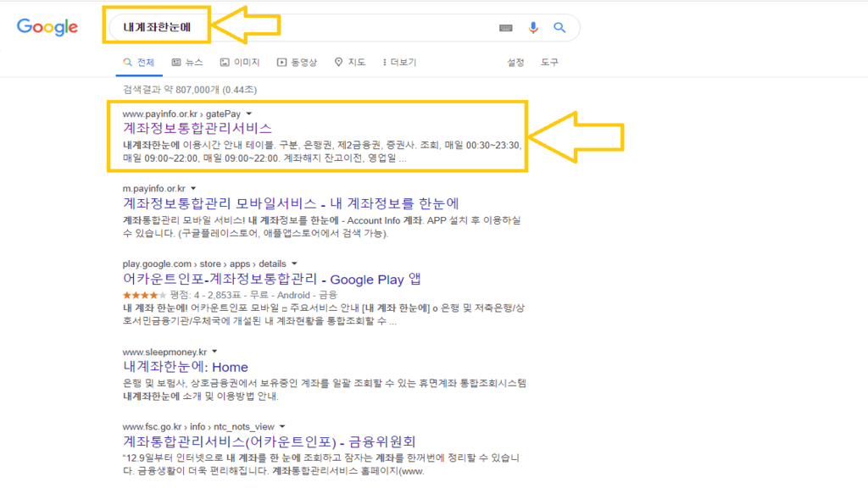Click the search box containing 내계좌한눈에
This screenshot has height=488, width=868.
(343, 28)
